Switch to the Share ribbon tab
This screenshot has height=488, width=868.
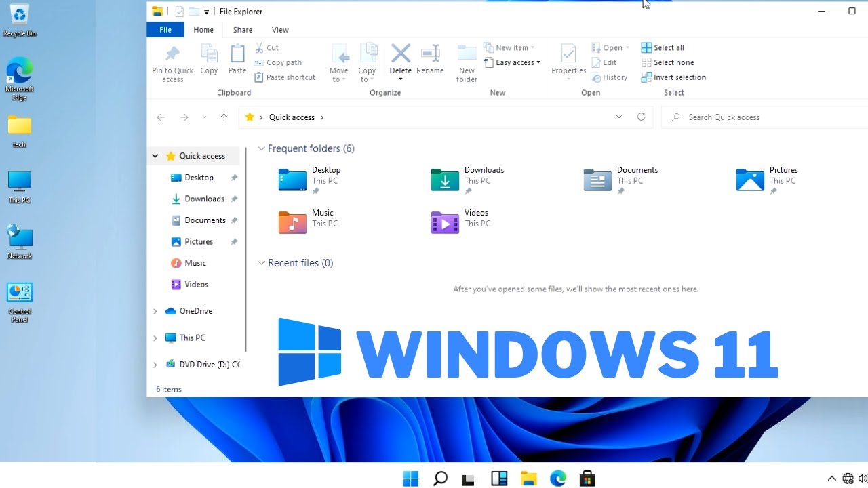(x=243, y=30)
